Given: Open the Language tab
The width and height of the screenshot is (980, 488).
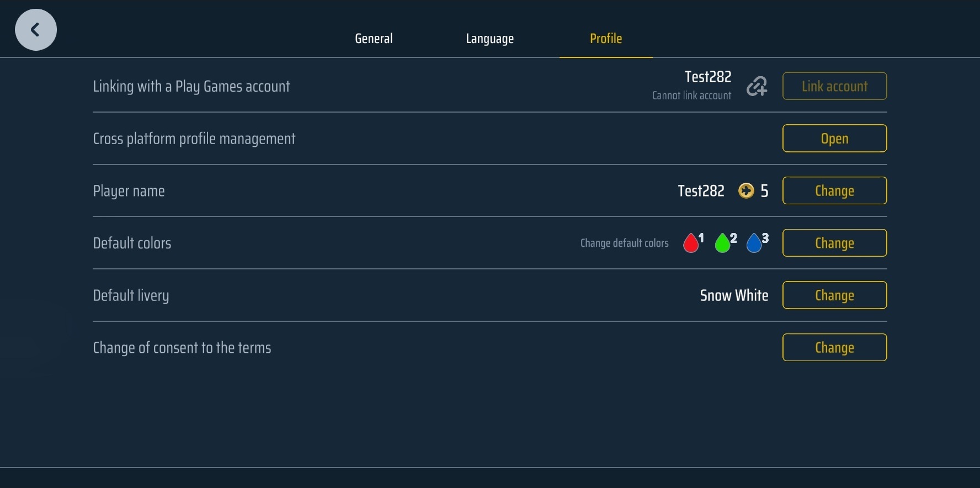Looking at the screenshot, I should click(x=489, y=38).
